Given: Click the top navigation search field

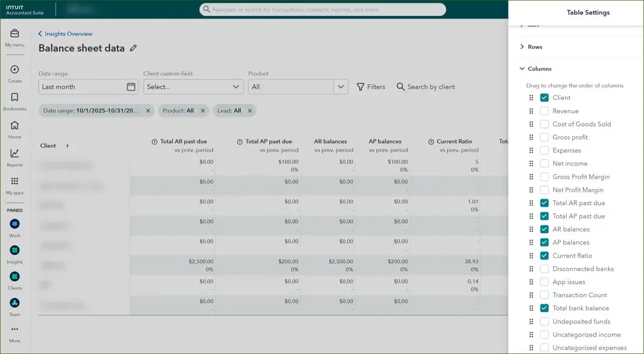Looking at the screenshot, I should point(323,10).
